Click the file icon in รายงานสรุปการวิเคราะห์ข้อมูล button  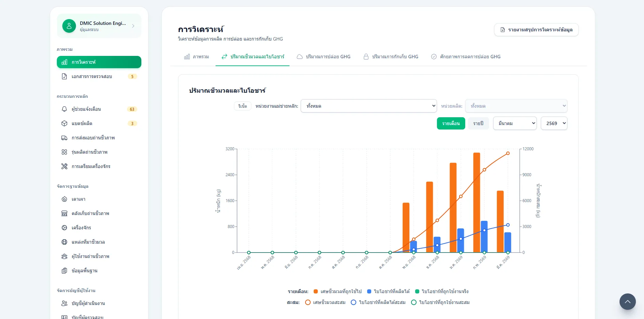click(503, 30)
